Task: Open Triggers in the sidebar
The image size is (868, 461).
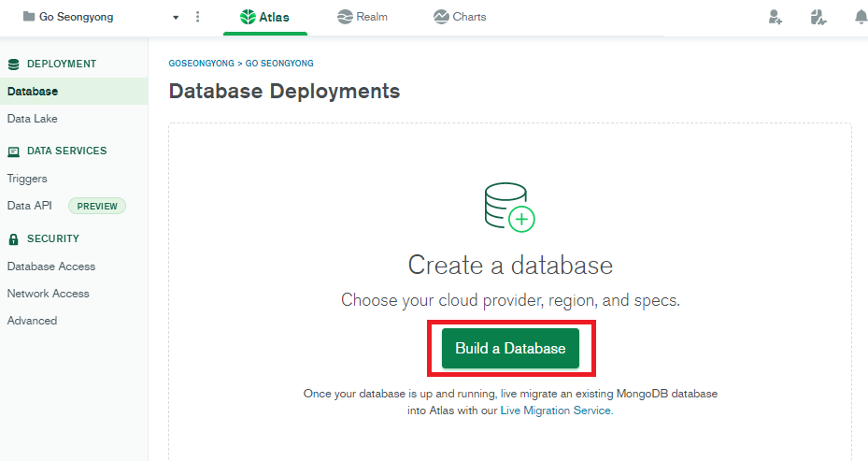Action: (27, 179)
